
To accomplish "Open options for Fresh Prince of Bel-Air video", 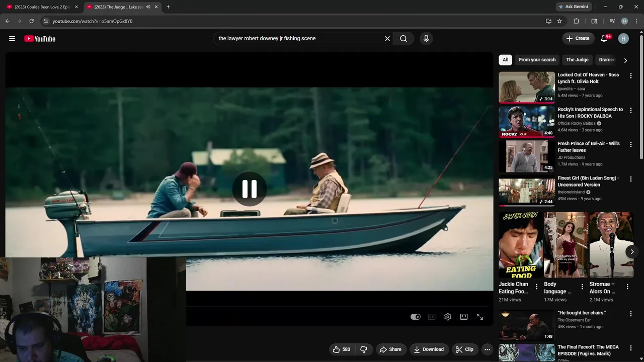I will pyautogui.click(x=630, y=144).
